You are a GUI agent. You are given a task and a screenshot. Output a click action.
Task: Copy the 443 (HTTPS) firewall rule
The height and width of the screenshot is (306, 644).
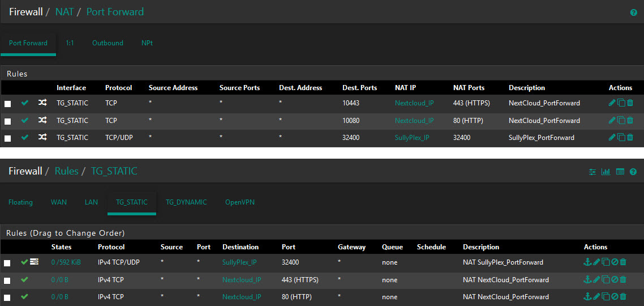606,280
